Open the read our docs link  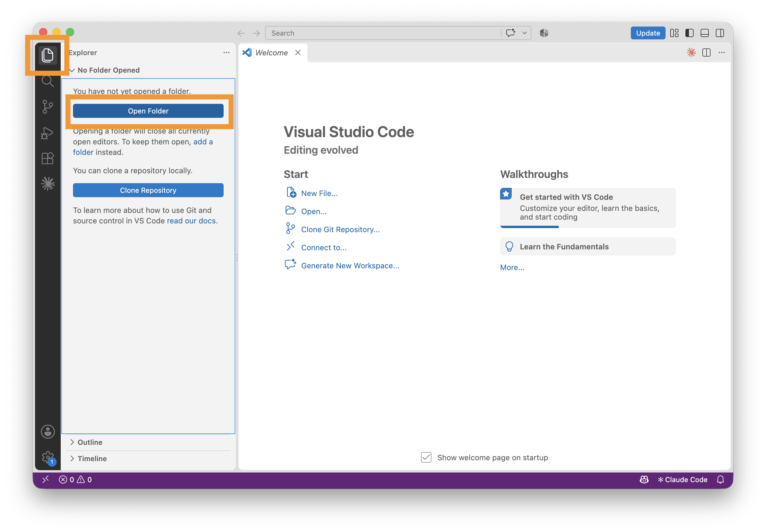(191, 221)
